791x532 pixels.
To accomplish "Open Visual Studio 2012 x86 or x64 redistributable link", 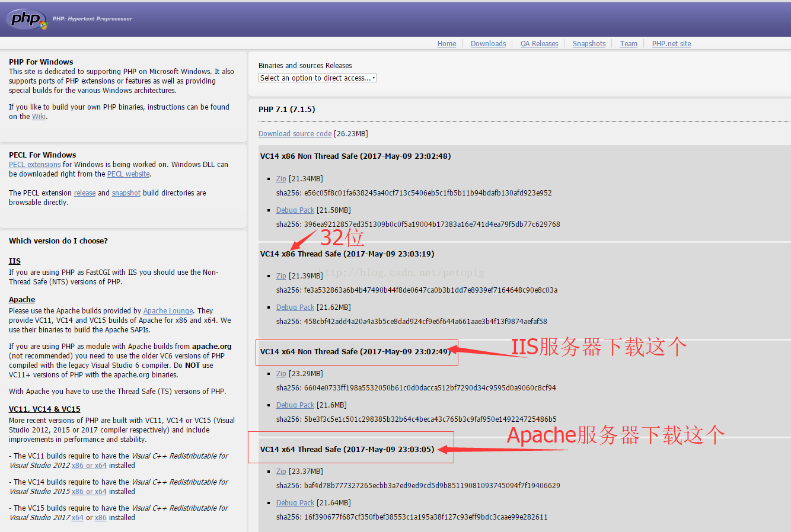I will [89, 466].
